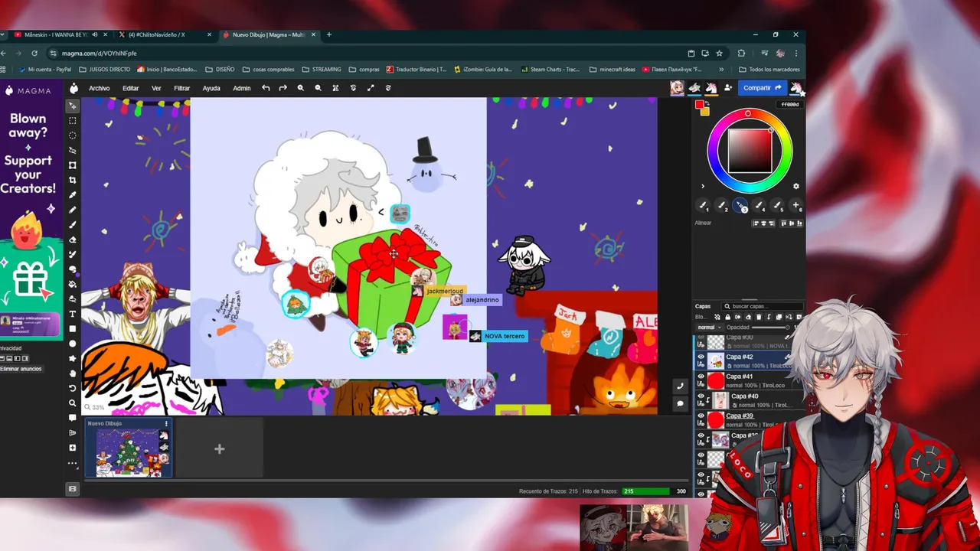The height and width of the screenshot is (551, 980).
Task: Click the red foreground color swatch
Action: pos(699,105)
